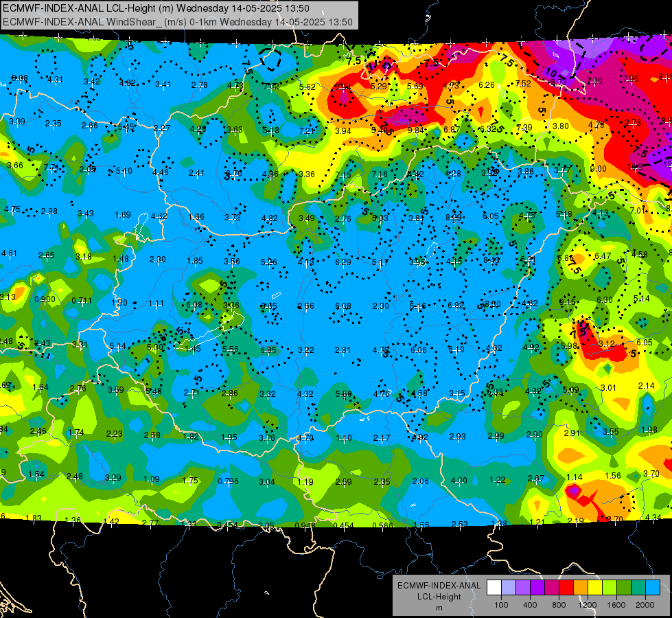Click the teal legend swatch
Screen dimensions: 672x618
click(x=638, y=588)
